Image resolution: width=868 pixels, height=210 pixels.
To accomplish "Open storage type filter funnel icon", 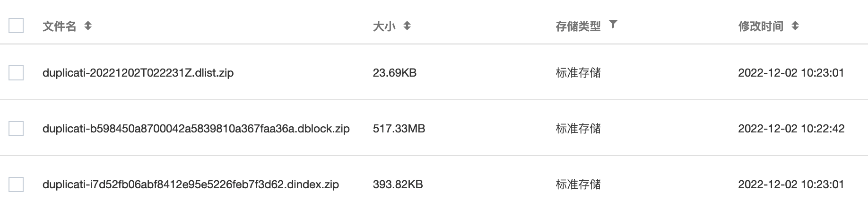I will tap(613, 24).
